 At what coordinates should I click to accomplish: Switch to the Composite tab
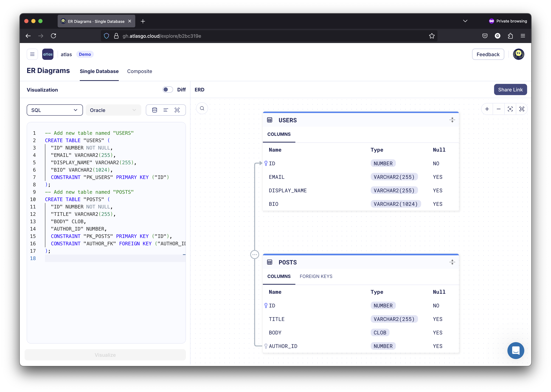pos(140,71)
